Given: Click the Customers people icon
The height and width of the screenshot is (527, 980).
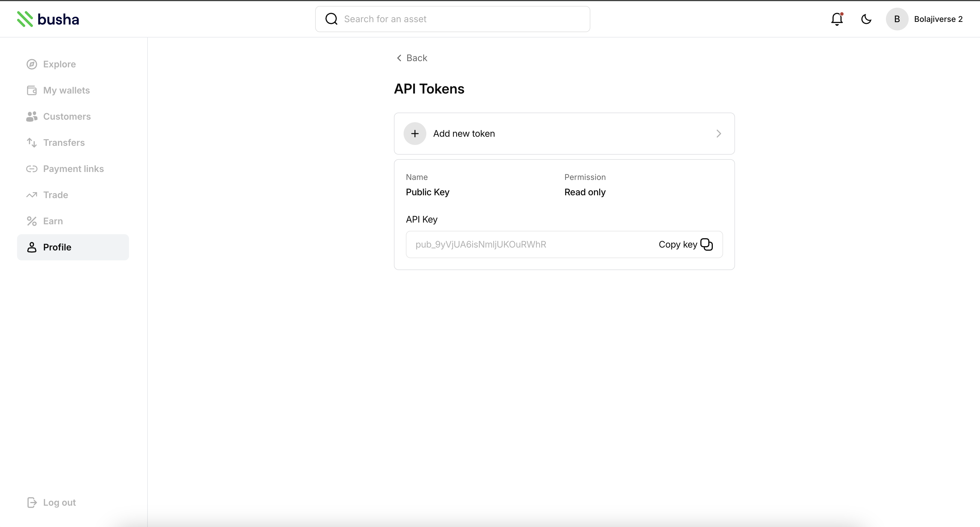Looking at the screenshot, I should point(32,117).
